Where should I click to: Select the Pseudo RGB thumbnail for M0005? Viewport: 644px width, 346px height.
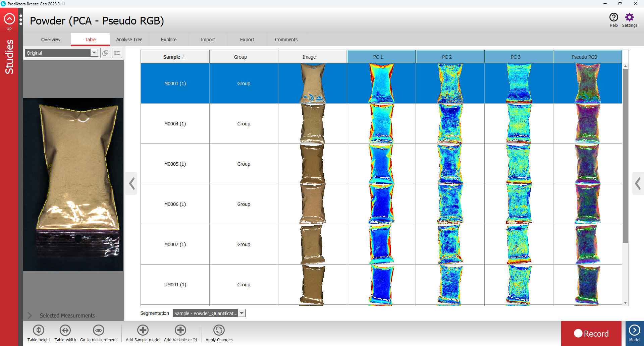pos(587,164)
